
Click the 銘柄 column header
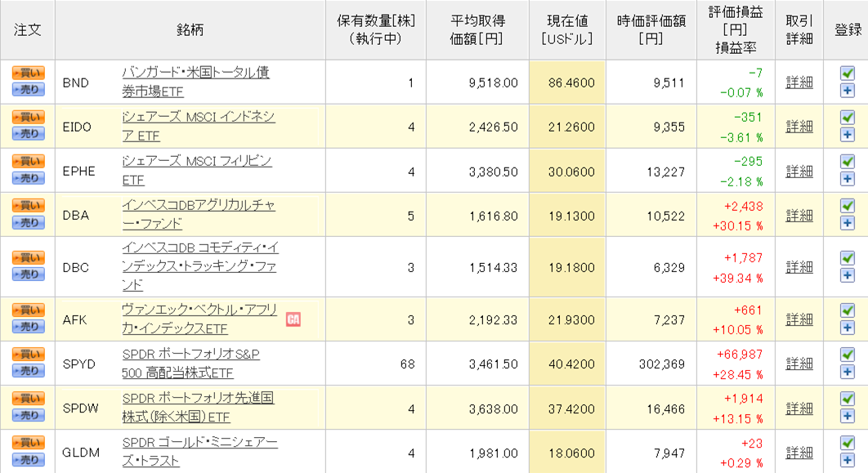point(190,29)
